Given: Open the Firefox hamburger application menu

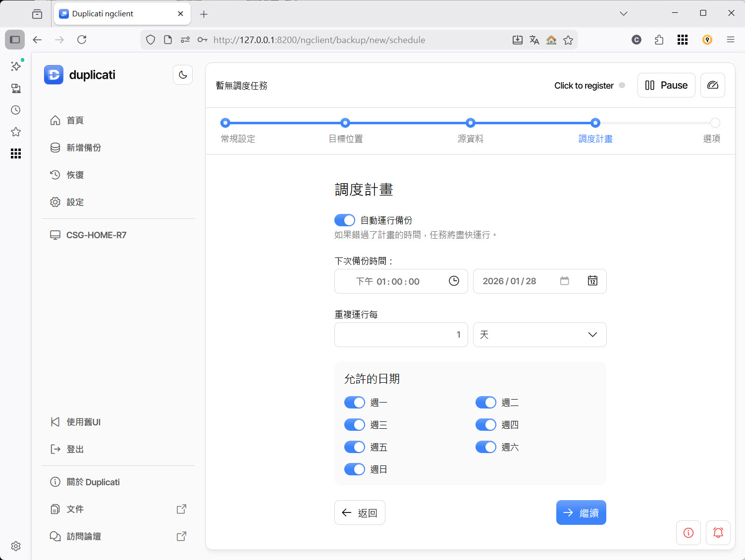Looking at the screenshot, I should (730, 40).
